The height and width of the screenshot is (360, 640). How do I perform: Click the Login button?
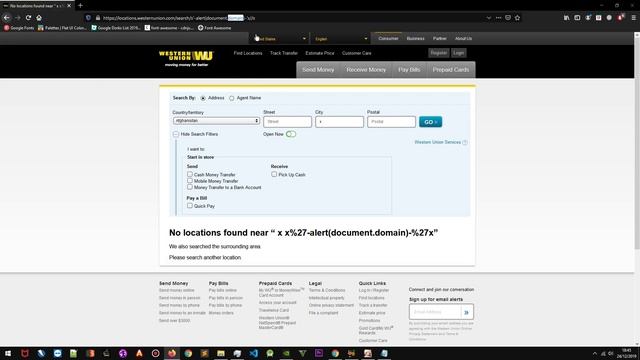click(458, 53)
